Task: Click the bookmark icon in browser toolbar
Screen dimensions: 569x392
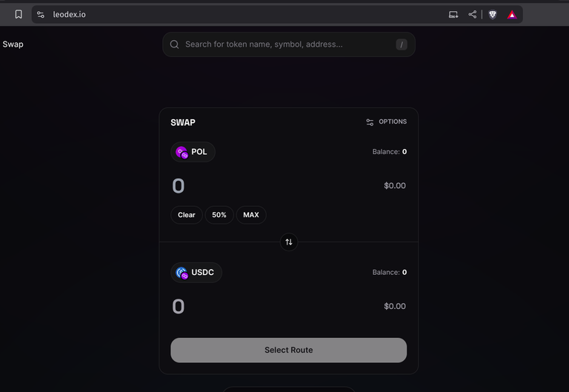Action: click(x=19, y=14)
